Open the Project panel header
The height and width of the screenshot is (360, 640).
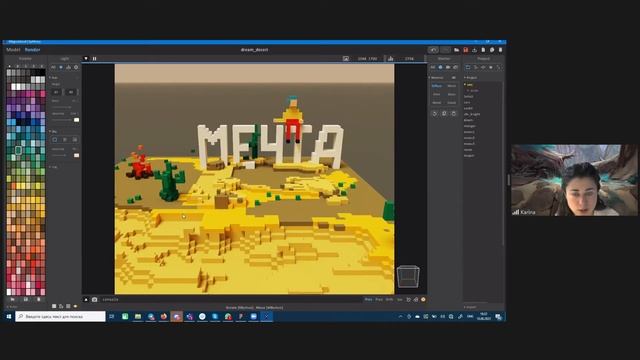coord(483,59)
